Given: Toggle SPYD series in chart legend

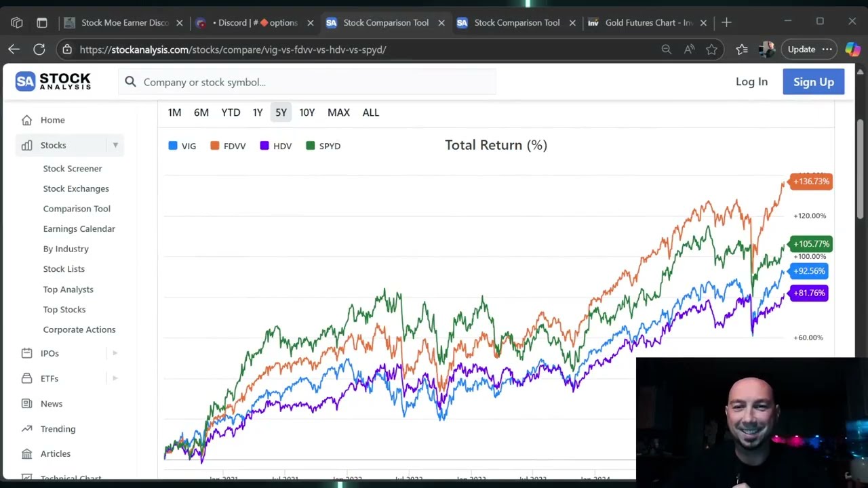Looking at the screenshot, I should point(323,146).
